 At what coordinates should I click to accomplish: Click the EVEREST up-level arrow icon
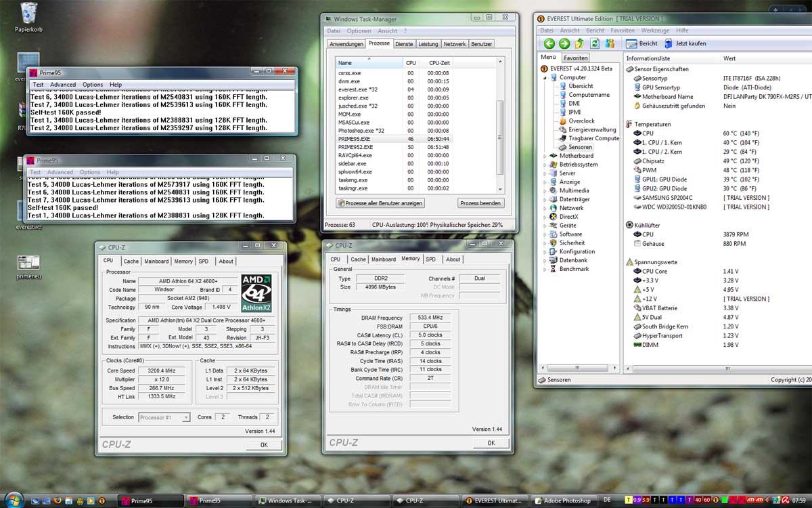click(x=579, y=43)
